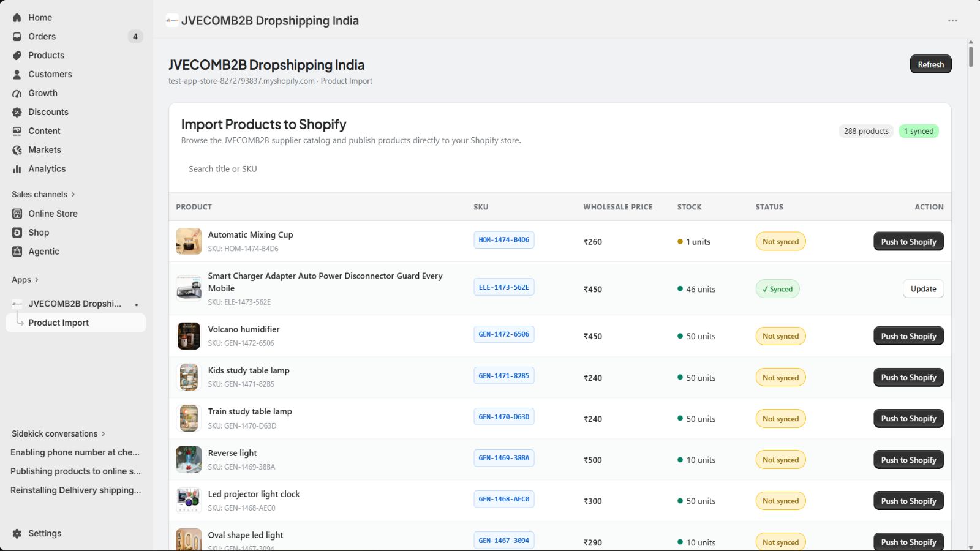980x551 pixels.
Task: Expand the Apps section
Action: (25, 280)
